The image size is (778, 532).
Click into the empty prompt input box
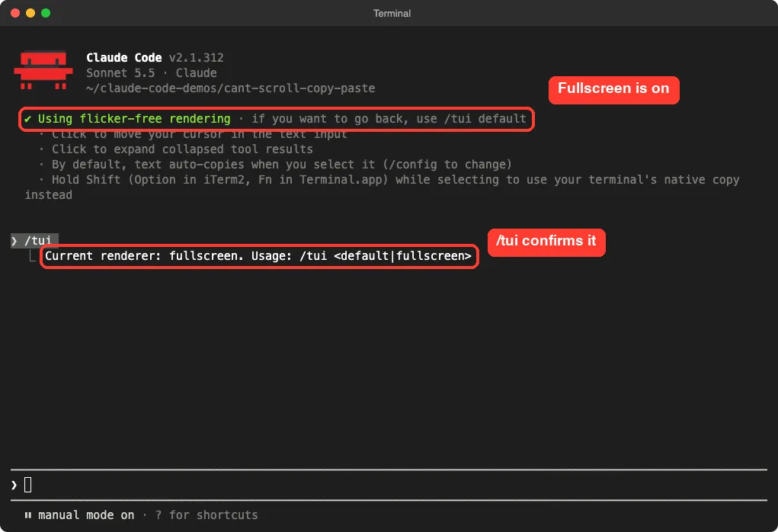(389, 485)
